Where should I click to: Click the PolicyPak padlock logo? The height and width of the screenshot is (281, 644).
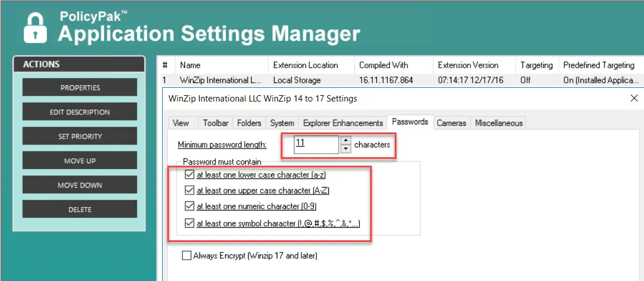coord(35,27)
